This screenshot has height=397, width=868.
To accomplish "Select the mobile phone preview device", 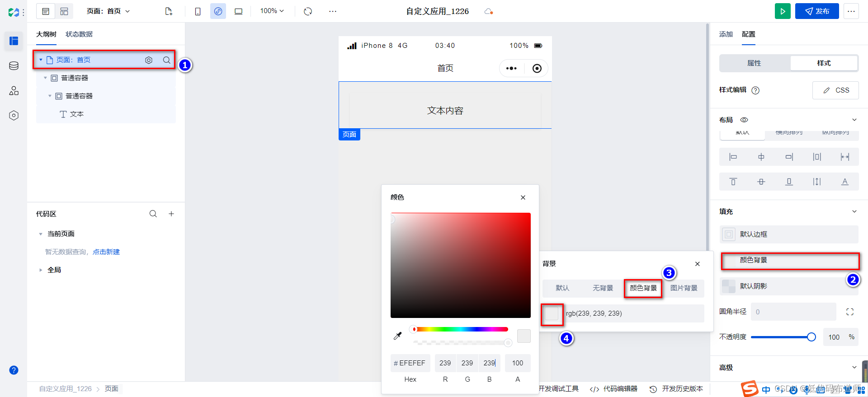I will click(198, 11).
